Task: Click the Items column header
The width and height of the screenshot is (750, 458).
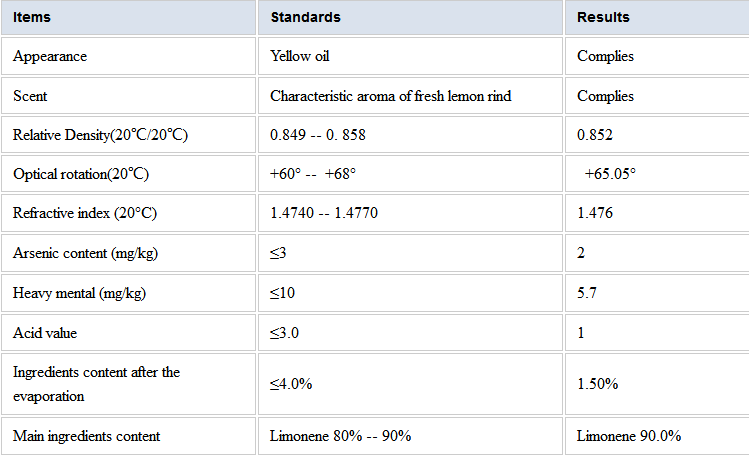Action: point(128,18)
